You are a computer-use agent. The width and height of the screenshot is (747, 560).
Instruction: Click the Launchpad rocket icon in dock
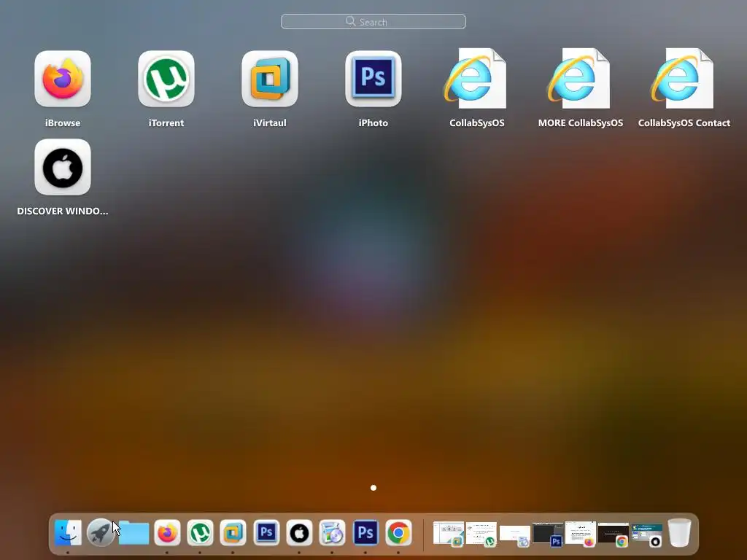[x=101, y=532]
